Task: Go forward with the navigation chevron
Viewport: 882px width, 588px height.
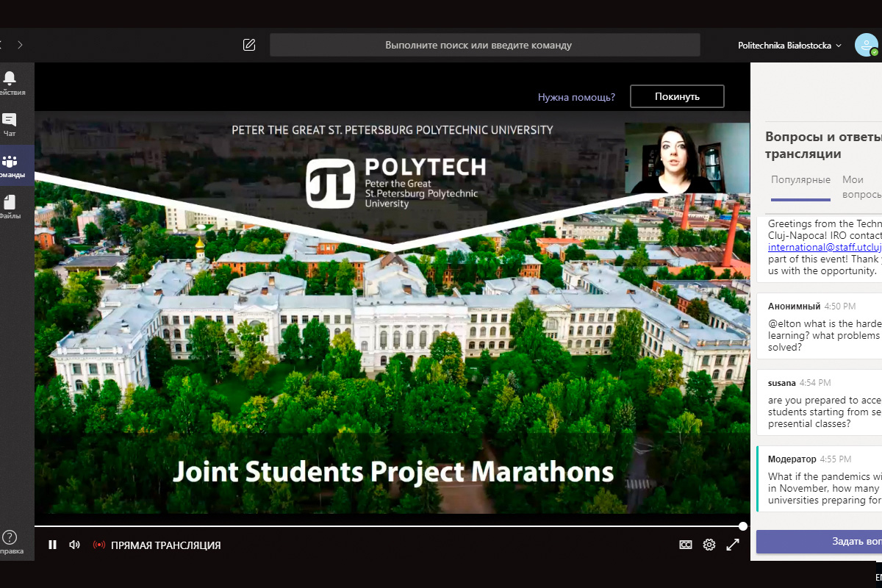Action: coord(20,45)
